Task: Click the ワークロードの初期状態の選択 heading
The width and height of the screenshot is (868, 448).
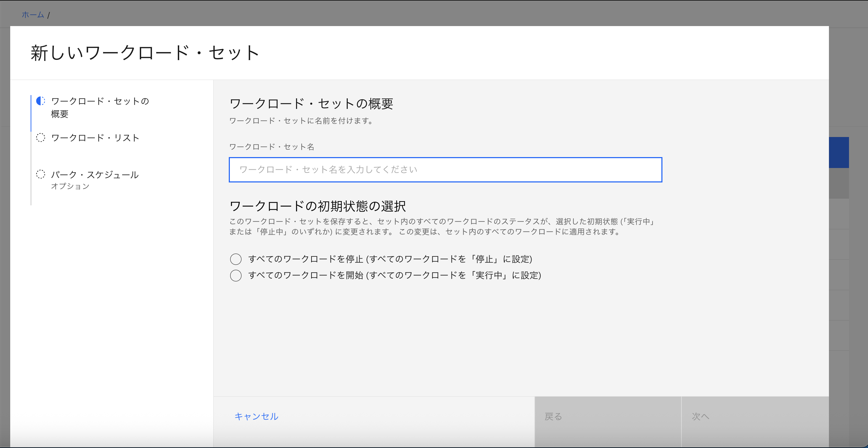Action: 317,206
